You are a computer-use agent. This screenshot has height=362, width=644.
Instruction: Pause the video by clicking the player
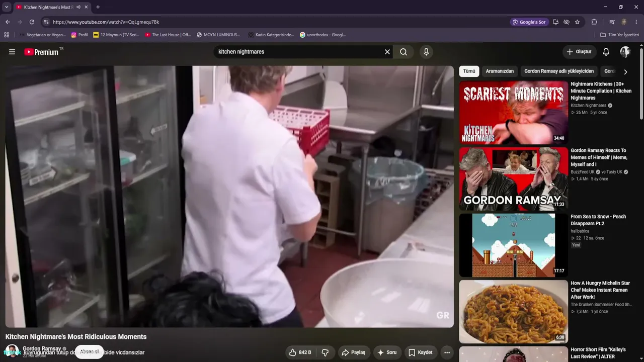tap(229, 197)
